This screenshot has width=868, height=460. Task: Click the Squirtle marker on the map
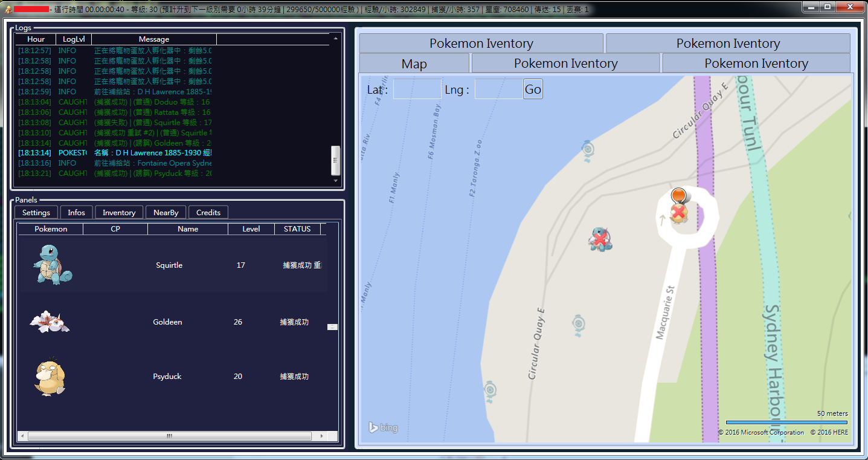coord(600,239)
